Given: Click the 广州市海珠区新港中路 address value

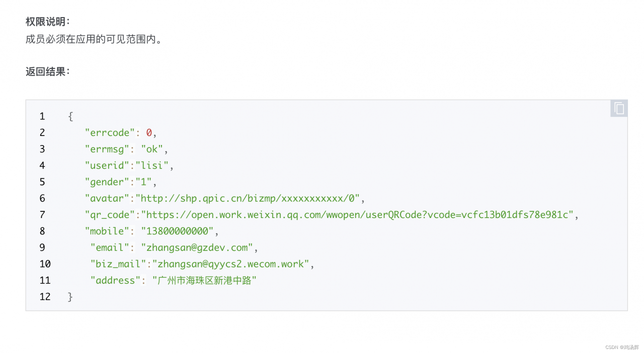Looking at the screenshot, I should coord(205,280).
